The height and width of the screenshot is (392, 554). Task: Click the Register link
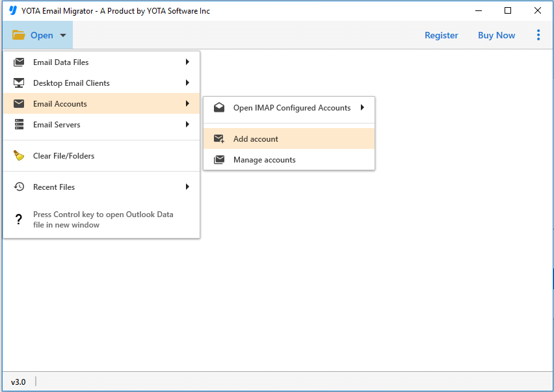[x=441, y=35]
